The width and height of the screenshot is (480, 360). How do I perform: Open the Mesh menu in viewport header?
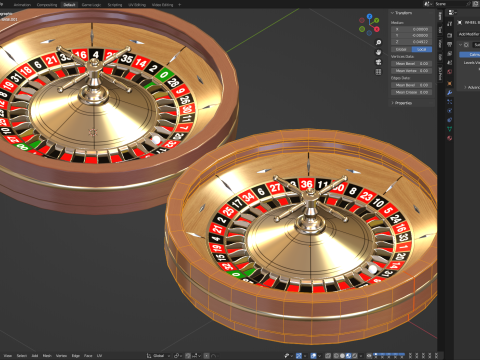(47, 356)
